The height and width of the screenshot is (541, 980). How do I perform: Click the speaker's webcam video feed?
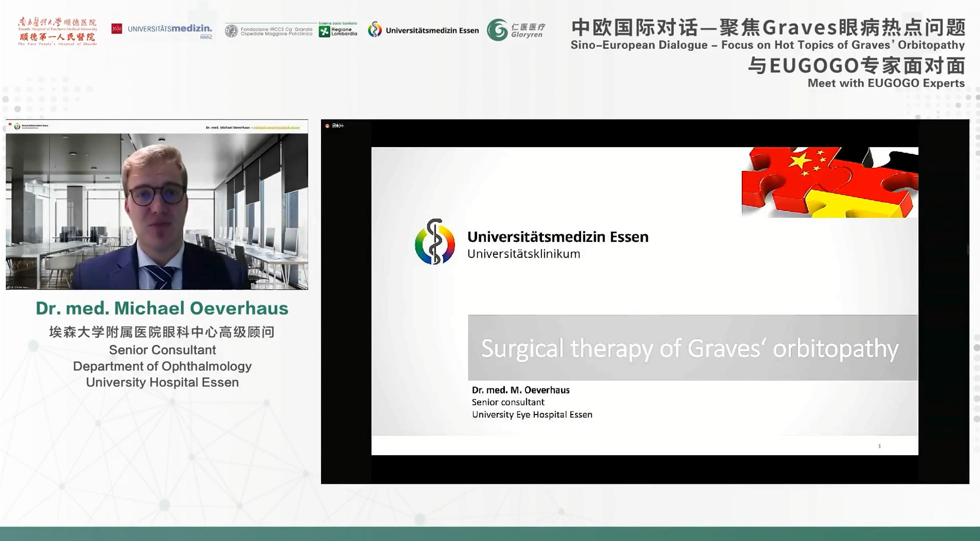coord(157,210)
